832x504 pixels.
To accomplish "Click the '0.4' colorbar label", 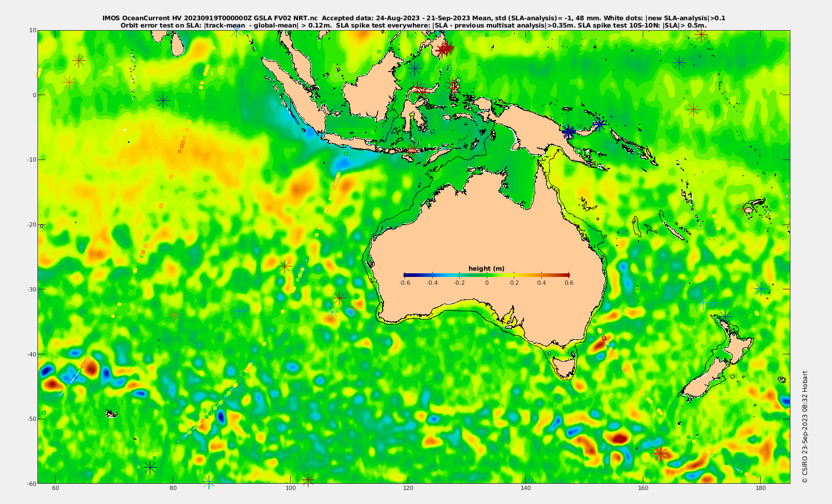I will 541,283.
